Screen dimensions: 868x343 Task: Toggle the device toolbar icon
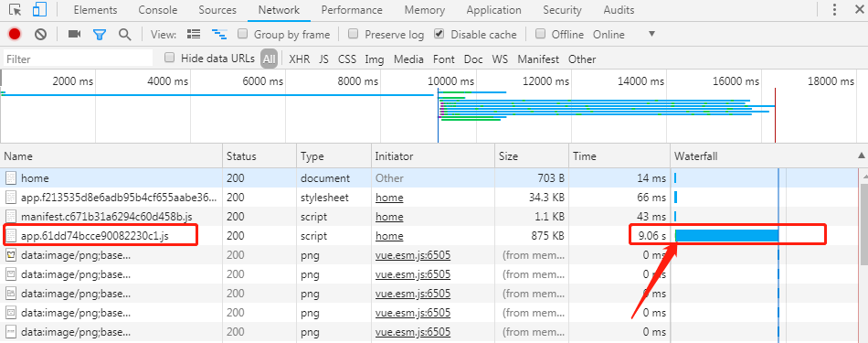[x=39, y=9]
